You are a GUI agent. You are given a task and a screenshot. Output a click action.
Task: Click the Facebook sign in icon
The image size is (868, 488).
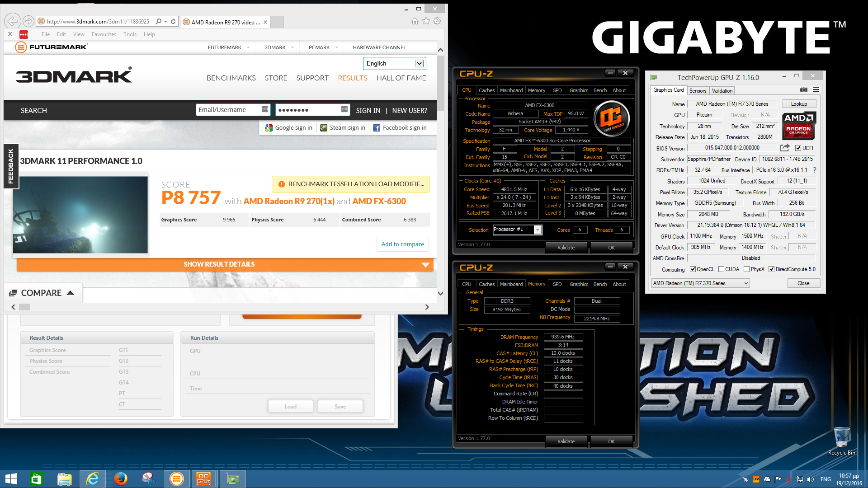[377, 128]
